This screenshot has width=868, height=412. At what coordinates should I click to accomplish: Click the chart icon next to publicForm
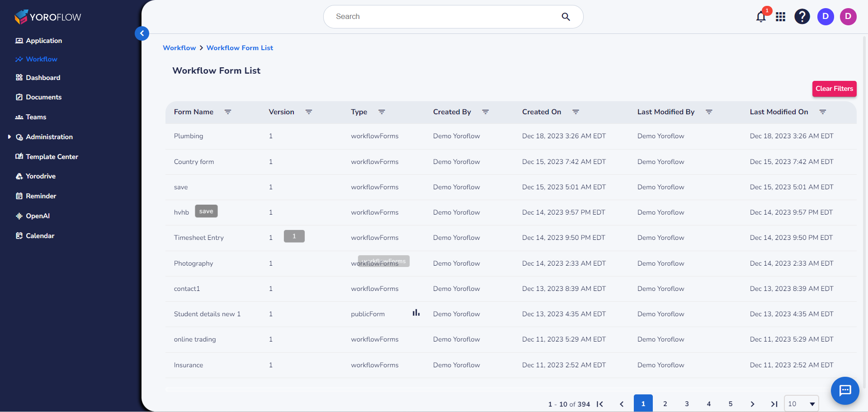coord(416,312)
